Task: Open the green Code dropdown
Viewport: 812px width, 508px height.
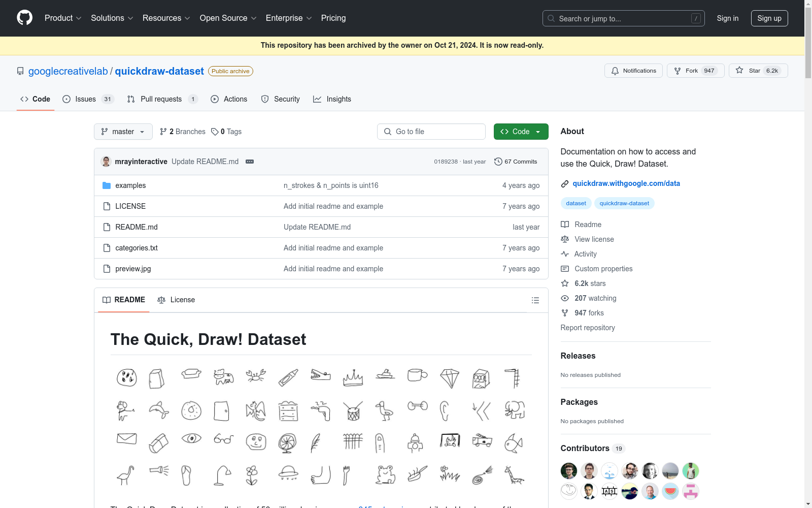Action: pos(521,132)
